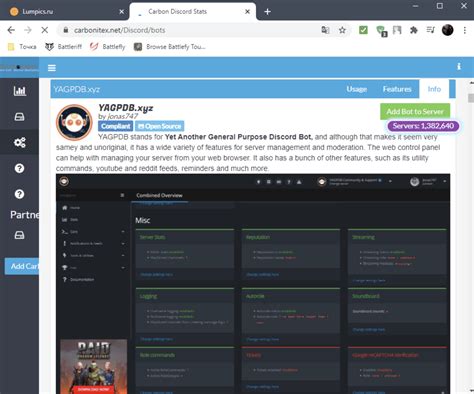Screen dimensions: 474x394
Task: Stop page loading with X button
Action: (x=45, y=30)
